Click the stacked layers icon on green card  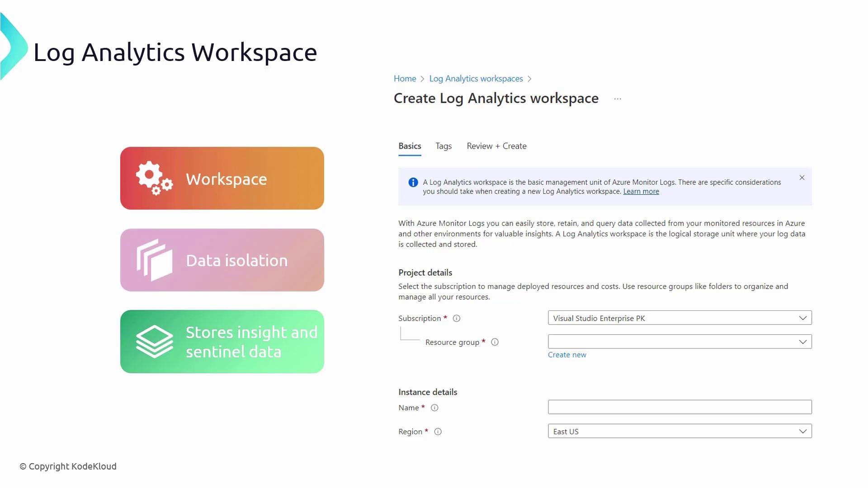pos(154,342)
